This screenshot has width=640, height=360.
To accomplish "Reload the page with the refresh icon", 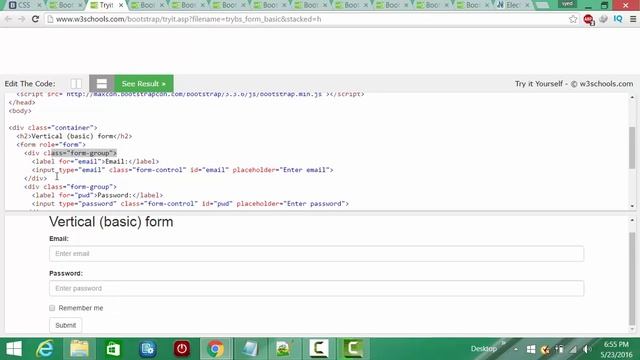I will pos(36,19).
